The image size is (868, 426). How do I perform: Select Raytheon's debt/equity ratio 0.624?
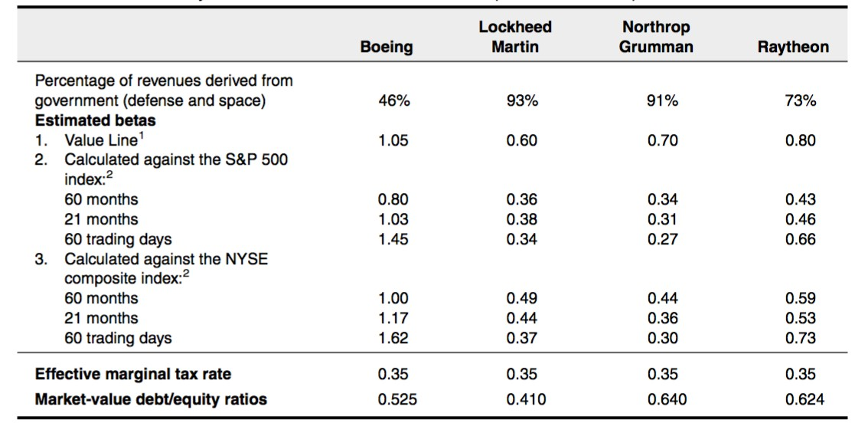(801, 398)
